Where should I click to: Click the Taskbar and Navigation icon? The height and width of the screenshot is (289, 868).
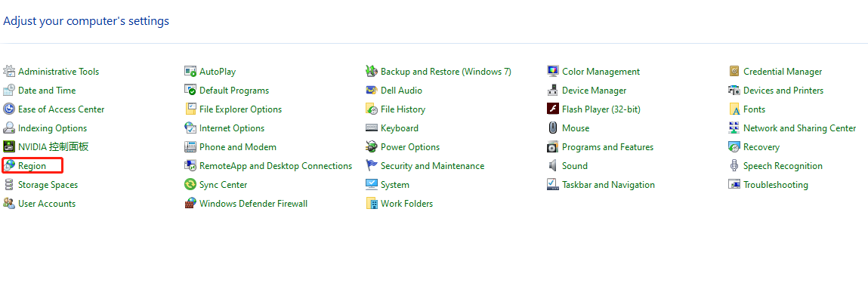click(x=553, y=185)
